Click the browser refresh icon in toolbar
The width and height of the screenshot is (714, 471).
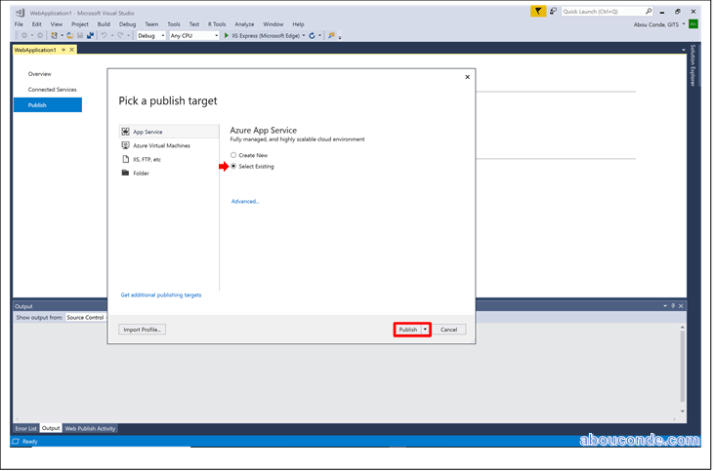[313, 35]
